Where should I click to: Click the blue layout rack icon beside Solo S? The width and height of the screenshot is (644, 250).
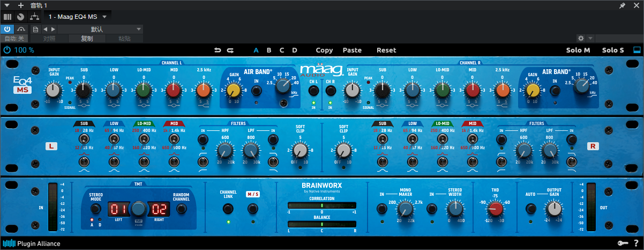click(x=637, y=50)
